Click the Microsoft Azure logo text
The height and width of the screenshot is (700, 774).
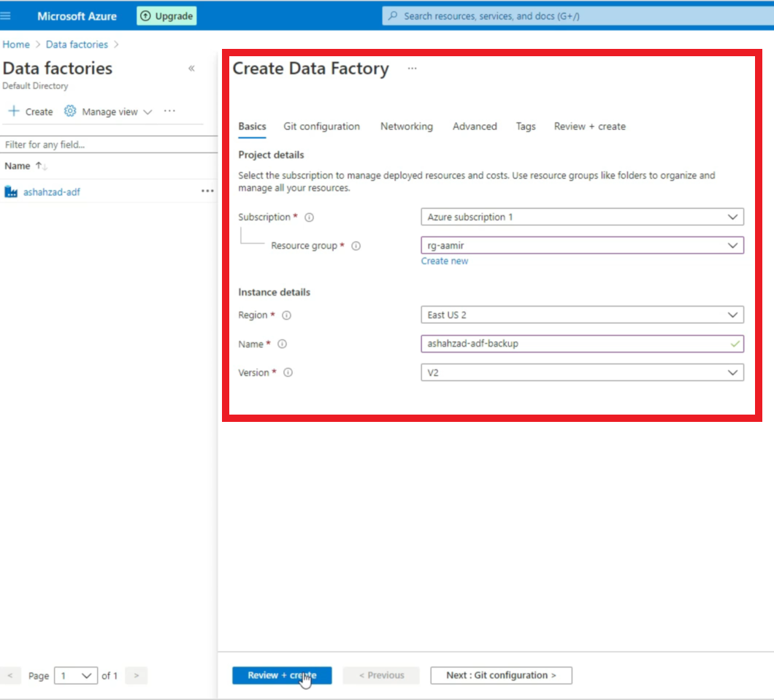[77, 16]
